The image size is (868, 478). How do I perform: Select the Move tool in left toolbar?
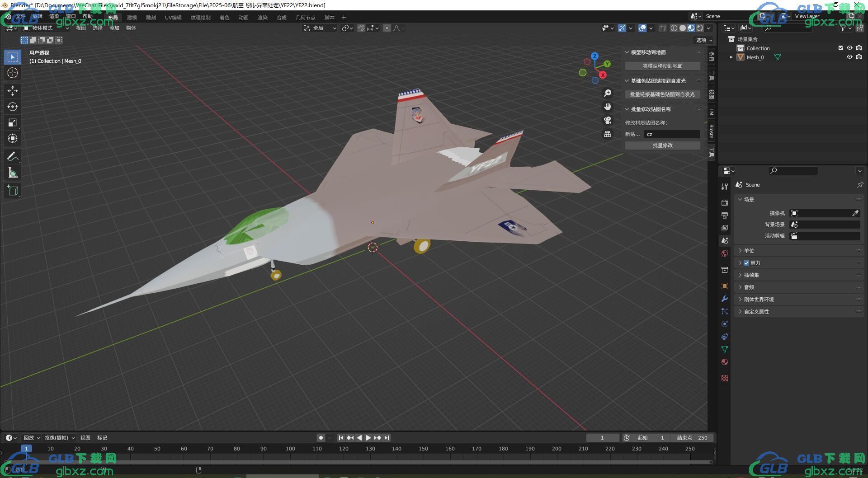[13, 91]
